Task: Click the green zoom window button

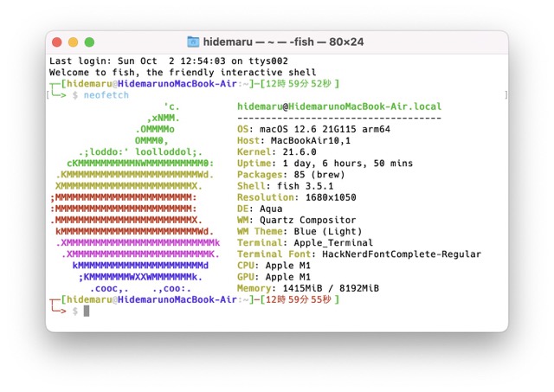Action: pos(89,42)
